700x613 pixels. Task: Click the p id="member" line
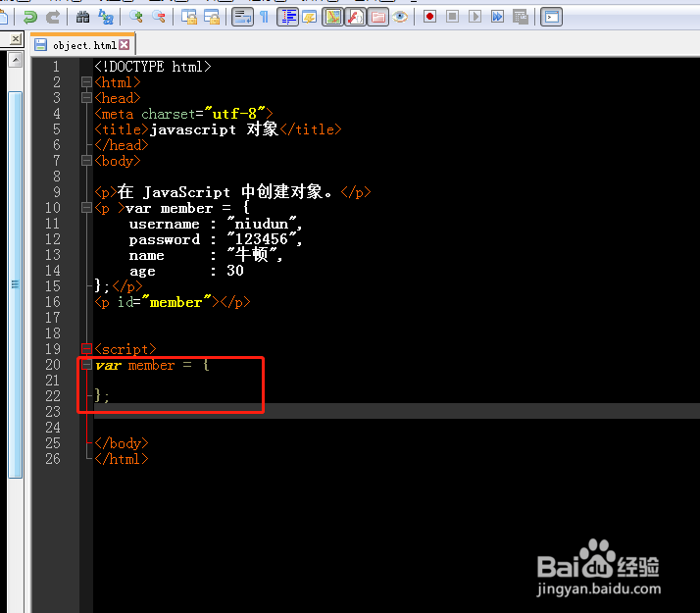click(173, 302)
